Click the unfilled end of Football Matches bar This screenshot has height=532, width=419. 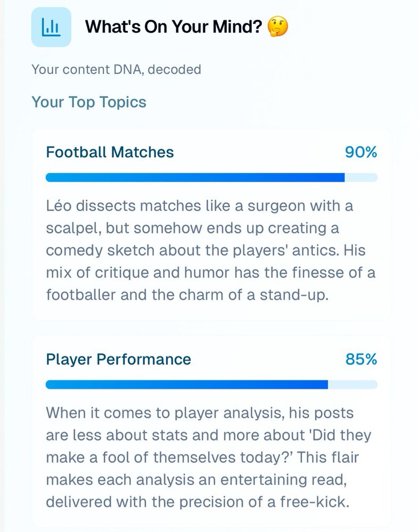click(362, 178)
